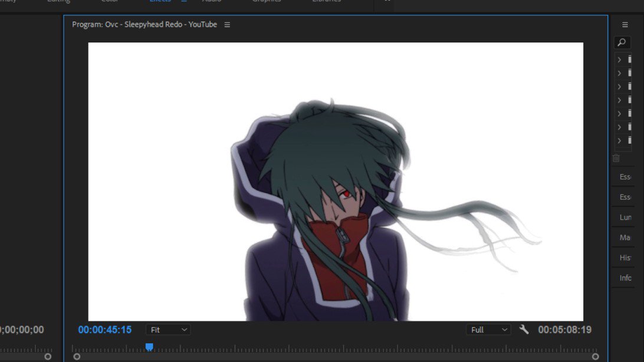Open the 'His' History panel tab

tap(625, 258)
